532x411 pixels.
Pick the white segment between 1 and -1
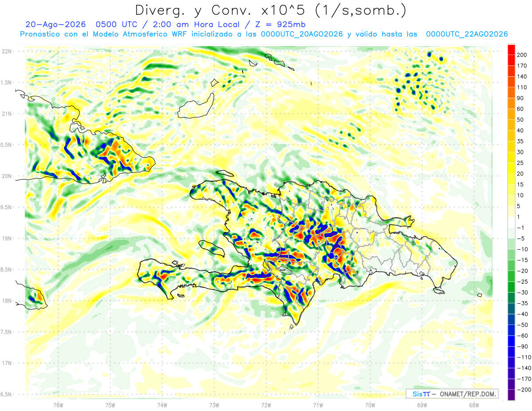512,223
